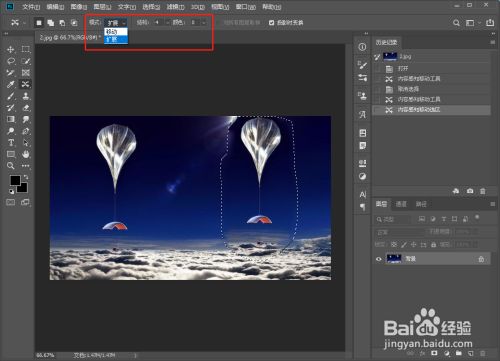Select the Horizontal Type tool
This screenshot has height=361, width=500.
click(11, 143)
